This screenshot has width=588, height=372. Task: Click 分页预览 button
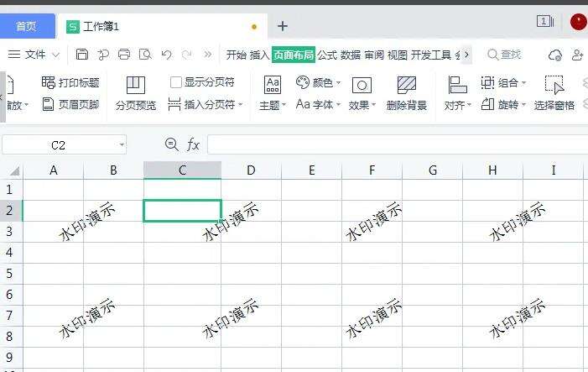(135, 93)
